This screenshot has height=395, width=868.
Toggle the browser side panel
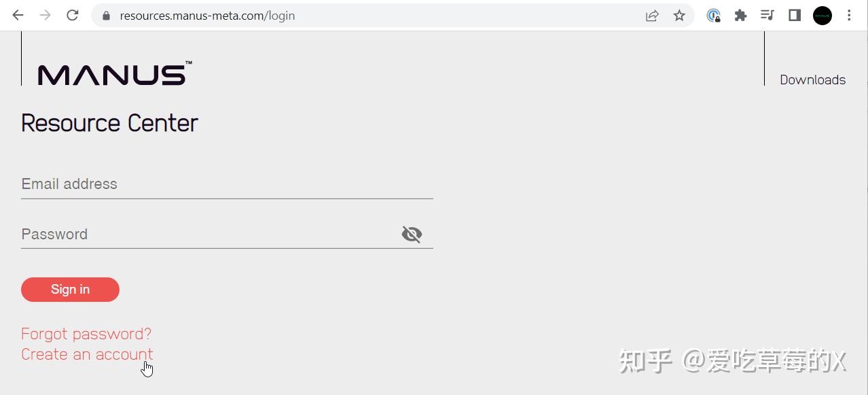(795, 15)
